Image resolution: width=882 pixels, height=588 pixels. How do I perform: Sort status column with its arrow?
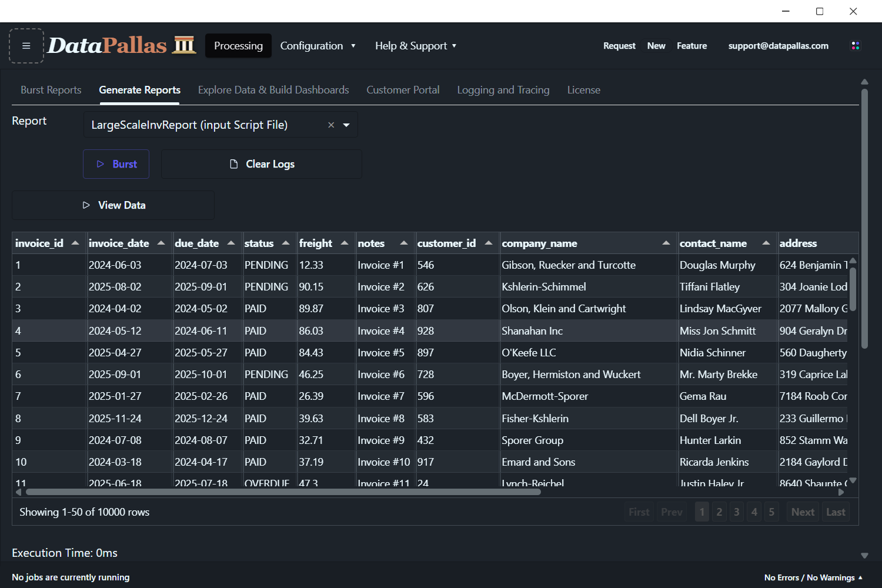(286, 243)
